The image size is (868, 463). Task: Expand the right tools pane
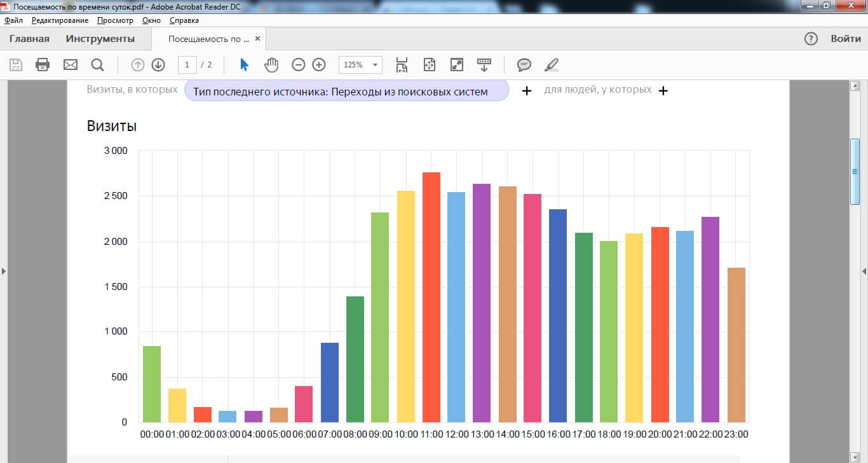(x=864, y=271)
